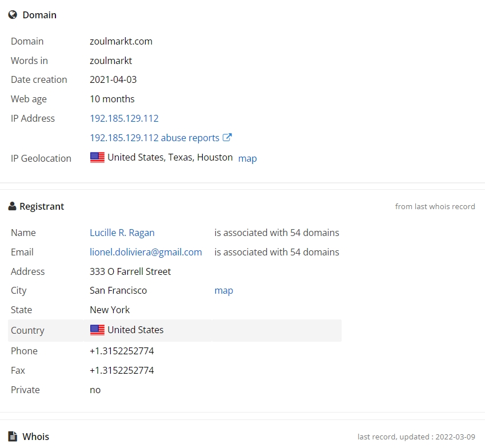Screen dimensions: 485x448
Task: Click last record updated 2022-03-09 text
Action: pos(416,437)
